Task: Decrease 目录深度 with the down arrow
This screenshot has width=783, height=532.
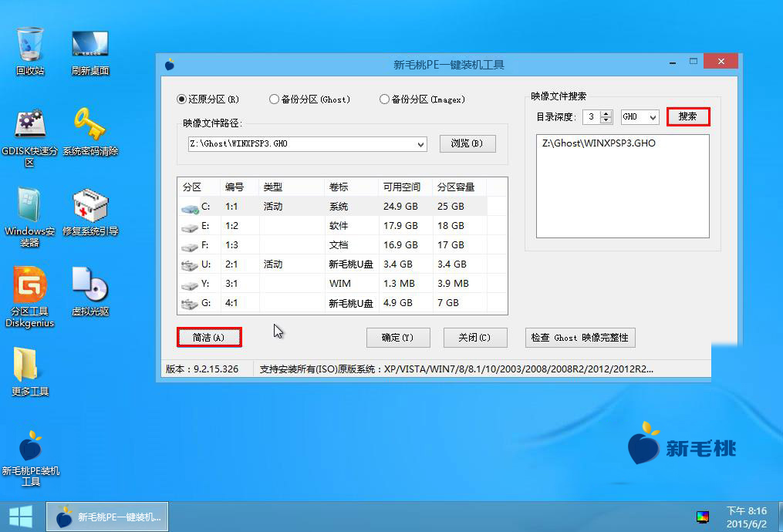Action: 606,121
